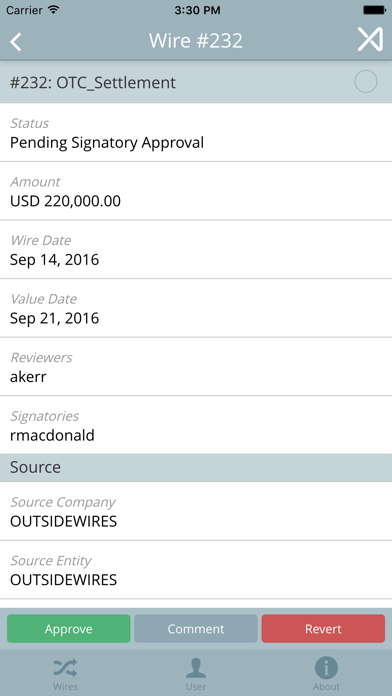This screenshot has width=392, height=696.
Task: Open the User tab person icon
Action: pyautogui.click(x=196, y=668)
